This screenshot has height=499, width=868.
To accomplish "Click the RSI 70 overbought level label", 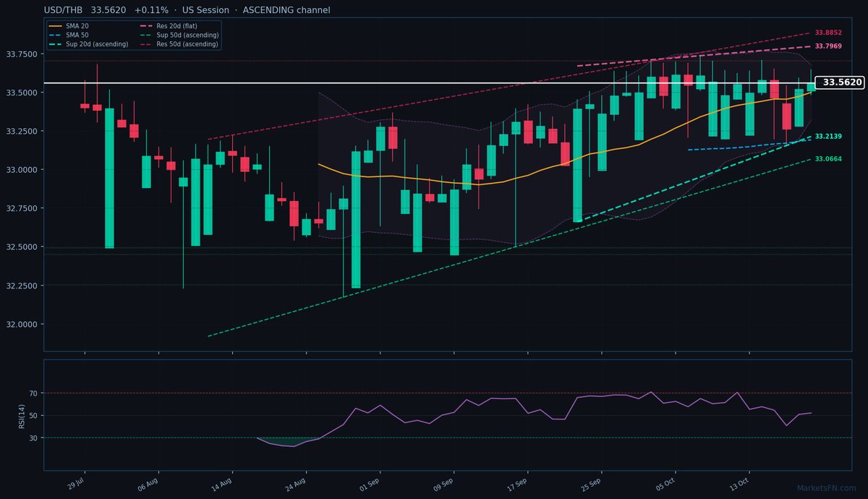I will pyautogui.click(x=34, y=393).
